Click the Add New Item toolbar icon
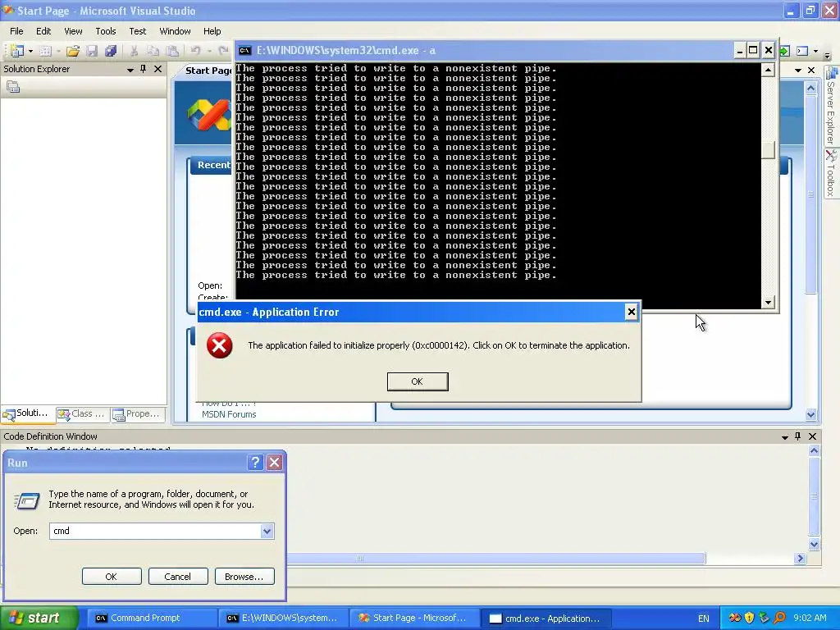 (46, 51)
